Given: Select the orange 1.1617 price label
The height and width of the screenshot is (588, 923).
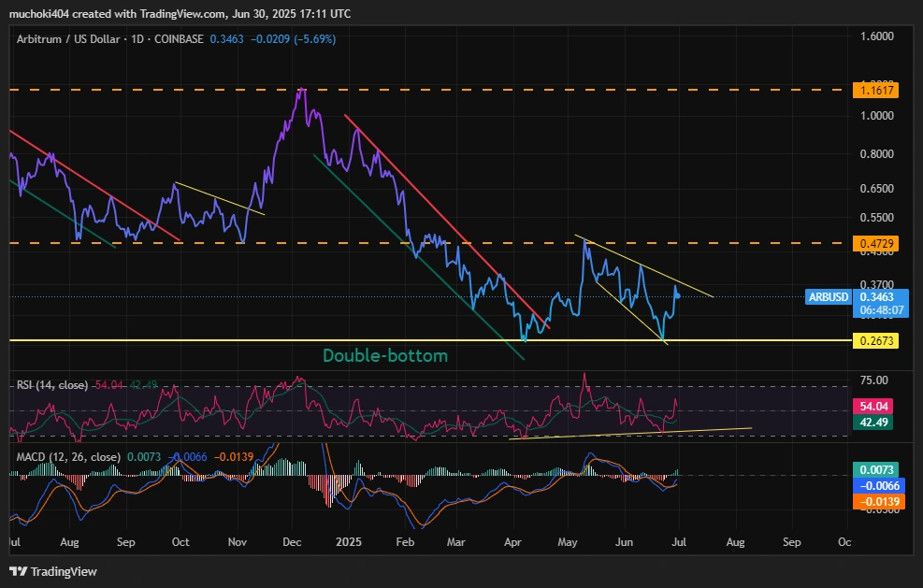Looking at the screenshot, I should 875,91.
